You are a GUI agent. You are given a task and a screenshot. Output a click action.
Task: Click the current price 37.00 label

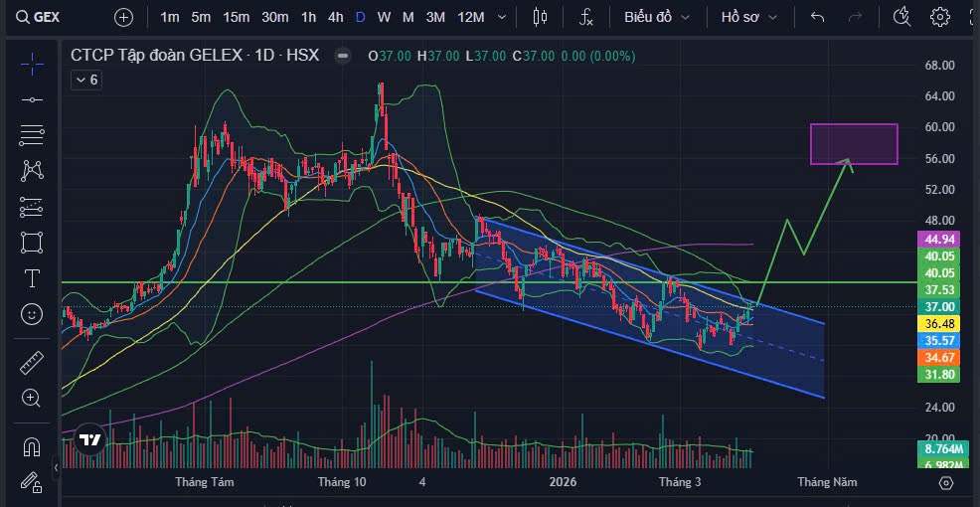940,306
